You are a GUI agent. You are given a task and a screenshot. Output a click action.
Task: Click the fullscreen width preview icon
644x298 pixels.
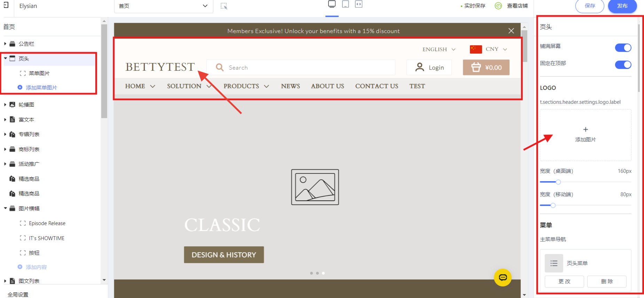coord(359,4)
